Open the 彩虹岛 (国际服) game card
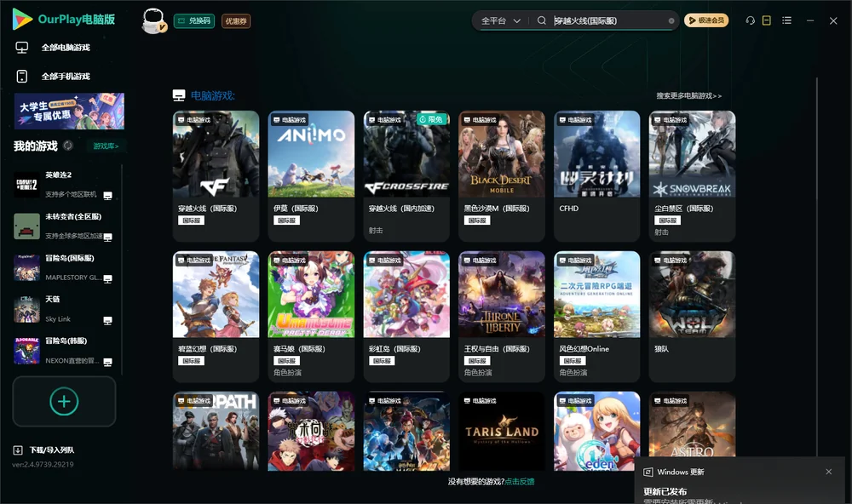 tap(406, 316)
